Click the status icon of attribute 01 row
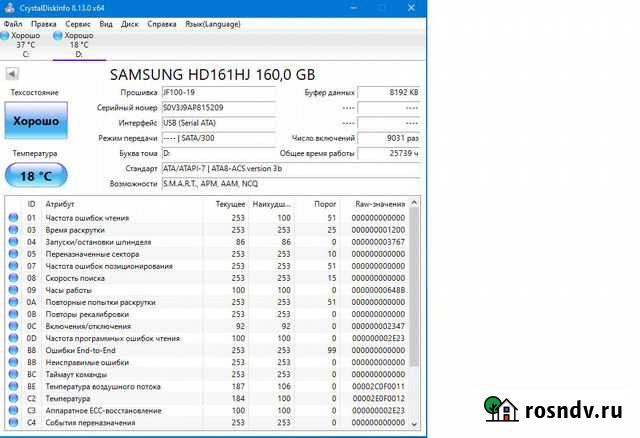640x438 pixels. click(13, 217)
